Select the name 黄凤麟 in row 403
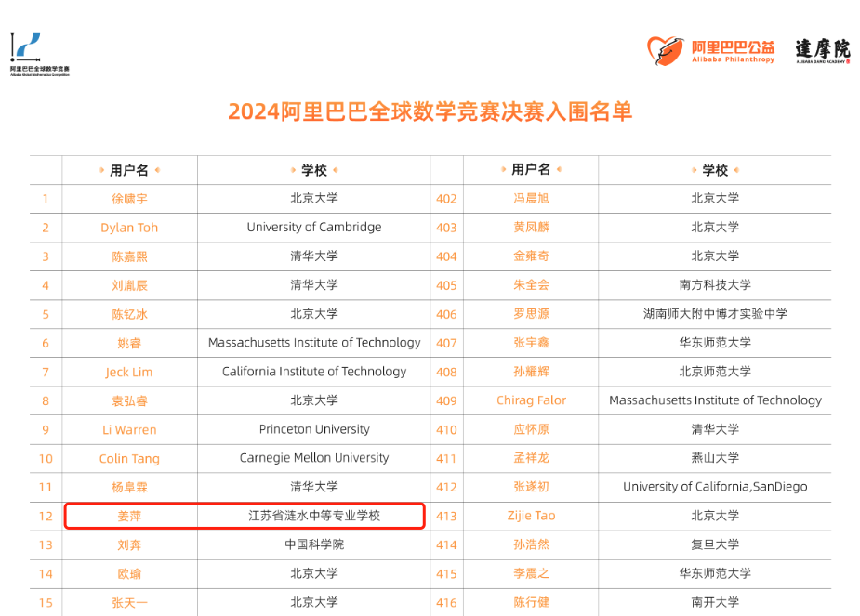Screen dimensions: 860x616 pyautogui.click(x=531, y=227)
